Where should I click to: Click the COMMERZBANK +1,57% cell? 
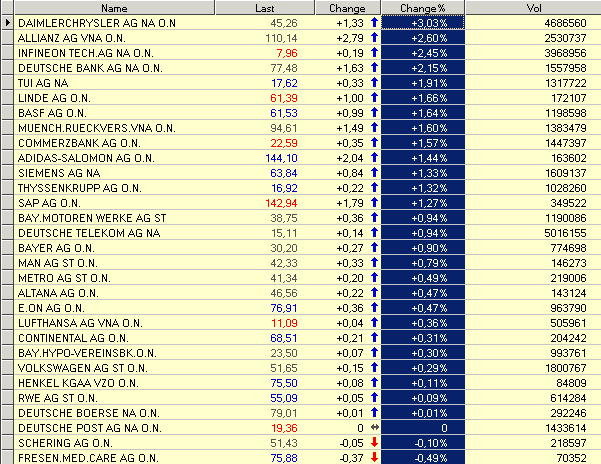click(x=423, y=143)
